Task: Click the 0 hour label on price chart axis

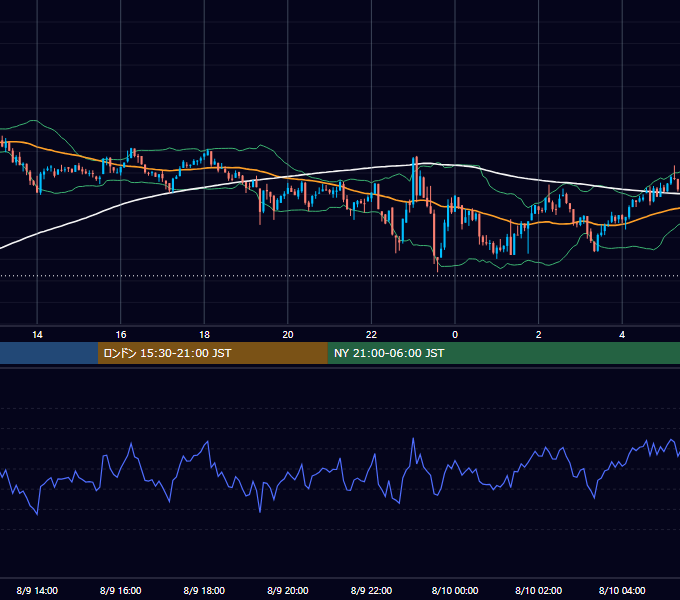Action: tap(455, 335)
